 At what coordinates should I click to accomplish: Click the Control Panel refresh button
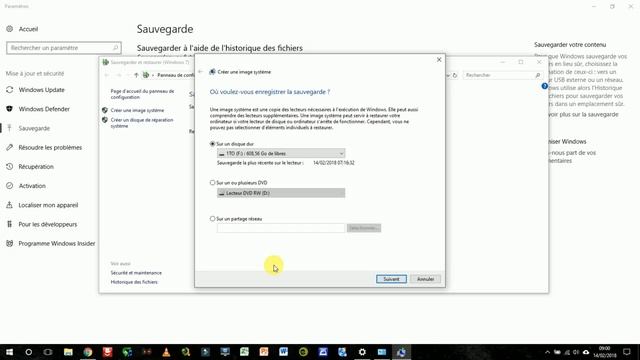click(455, 75)
